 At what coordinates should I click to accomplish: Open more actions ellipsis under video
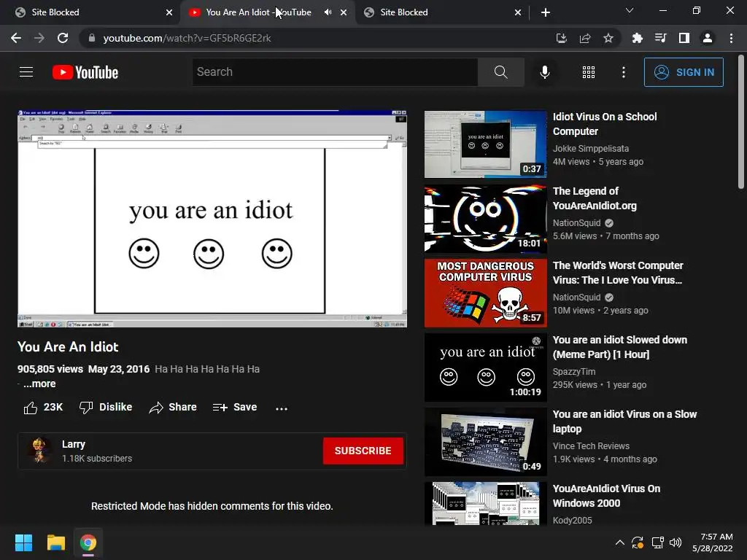(x=282, y=408)
